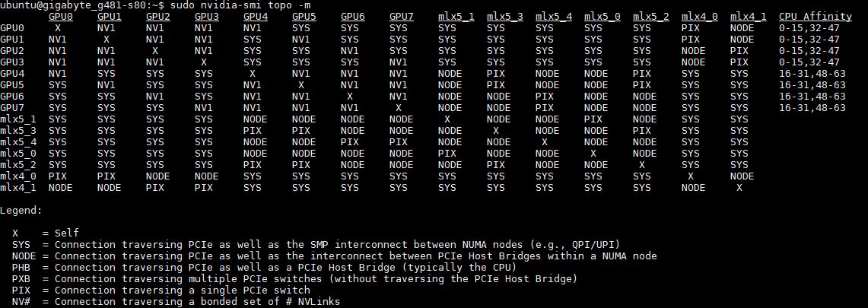This screenshot has width=868, height=308.
Task: Click the Legend heading
Action: click(x=21, y=210)
